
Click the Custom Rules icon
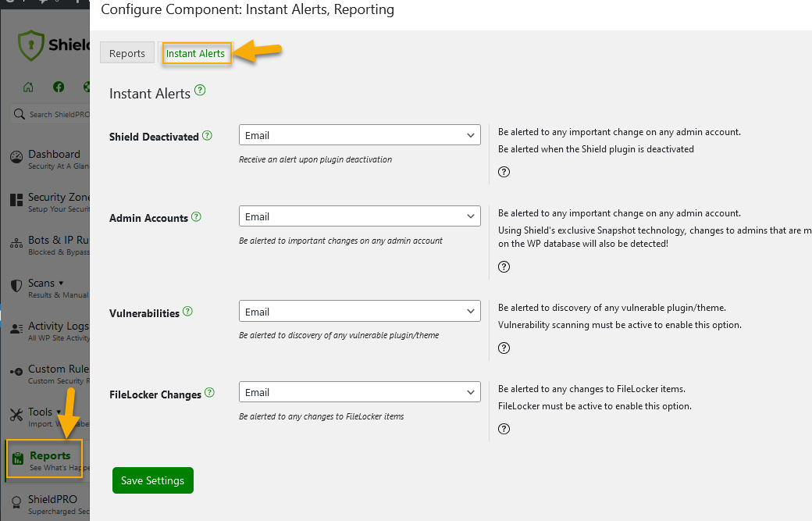pyautogui.click(x=16, y=372)
